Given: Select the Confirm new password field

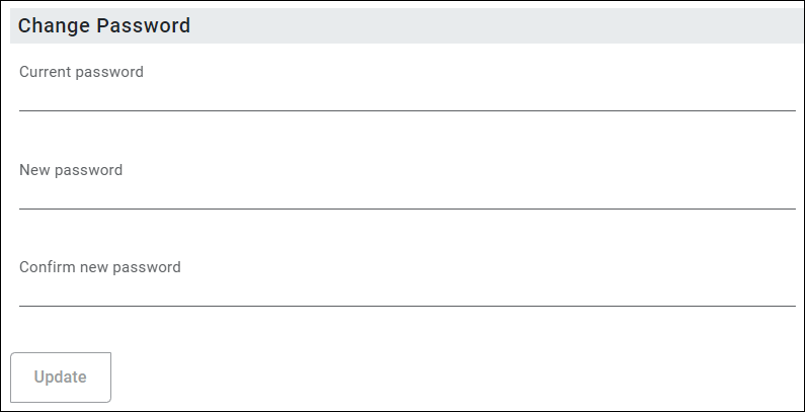Looking at the screenshot, I should click(407, 292).
